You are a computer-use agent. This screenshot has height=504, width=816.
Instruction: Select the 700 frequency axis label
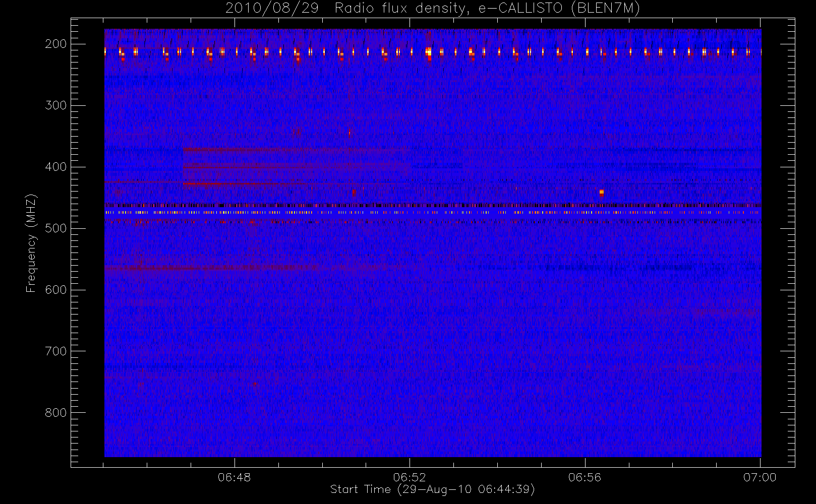point(56,351)
